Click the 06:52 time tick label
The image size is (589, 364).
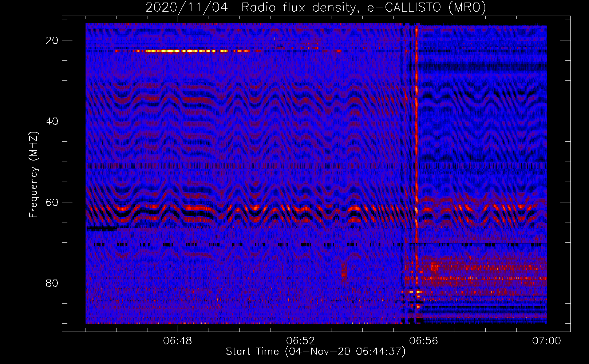[301, 341]
